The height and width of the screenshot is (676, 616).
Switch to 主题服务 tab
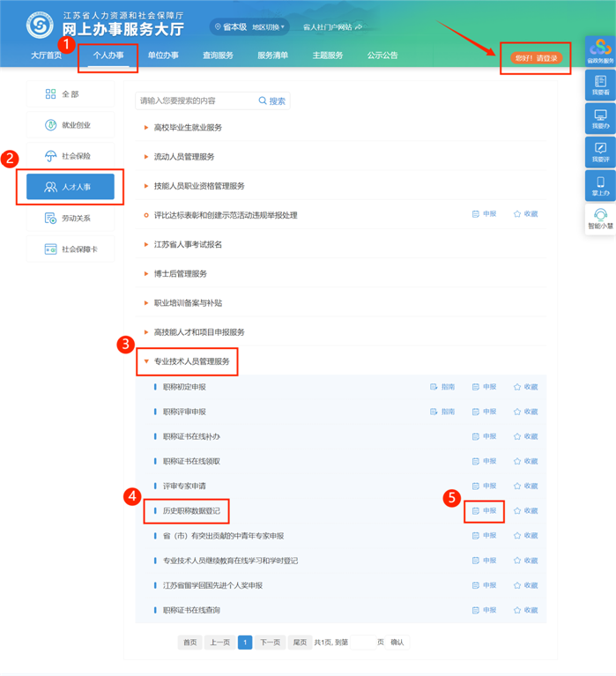[x=328, y=56]
